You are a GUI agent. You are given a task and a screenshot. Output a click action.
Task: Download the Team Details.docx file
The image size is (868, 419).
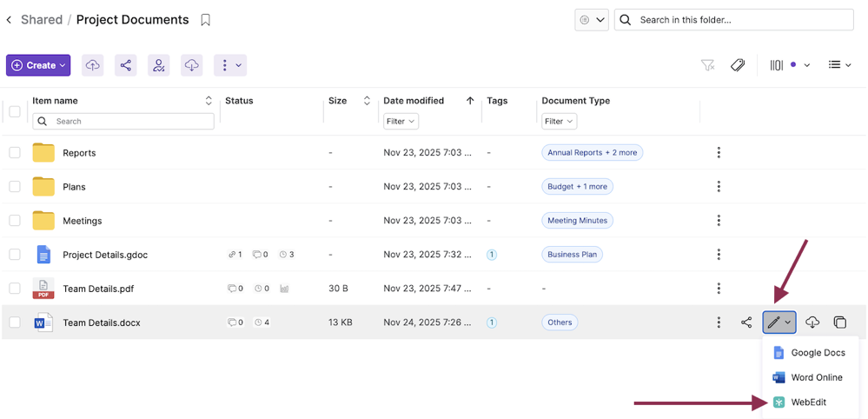[x=812, y=323]
